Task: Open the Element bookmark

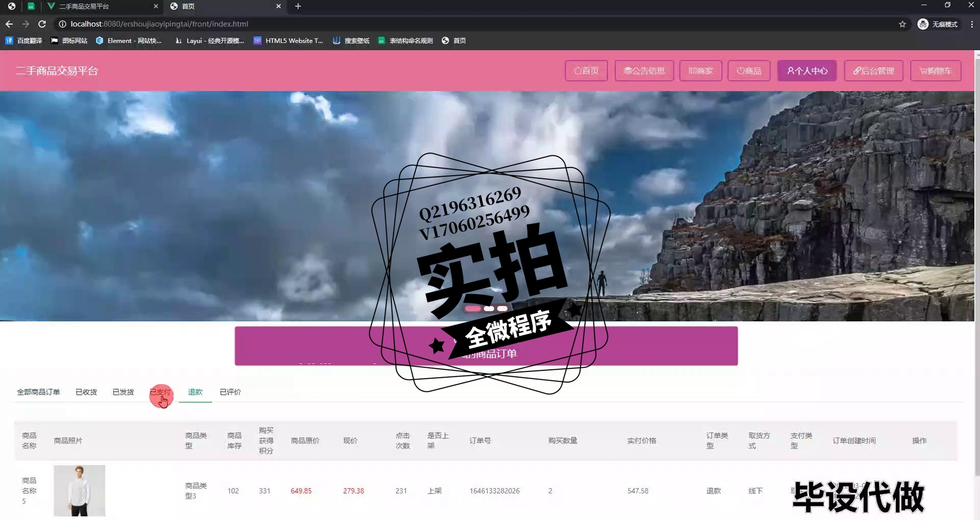Action: [129, 41]
